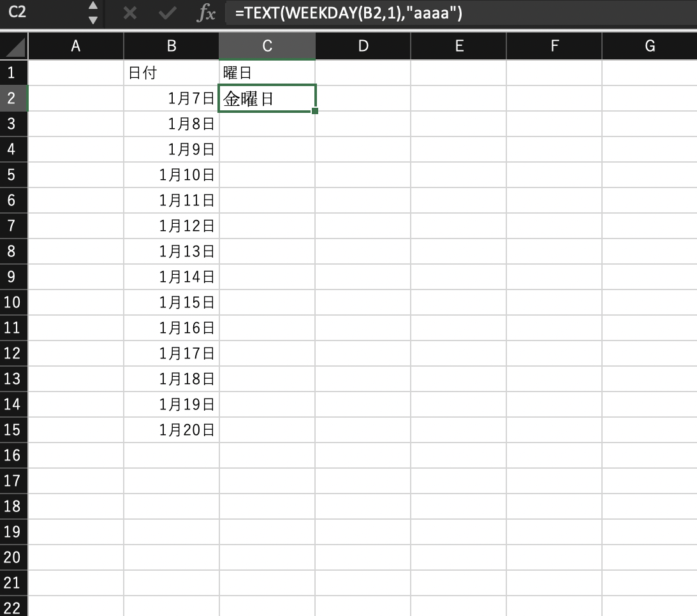This screenshot has width=697, height=616.
Task: Select the 1月8日 date cell
Action: 171,124
